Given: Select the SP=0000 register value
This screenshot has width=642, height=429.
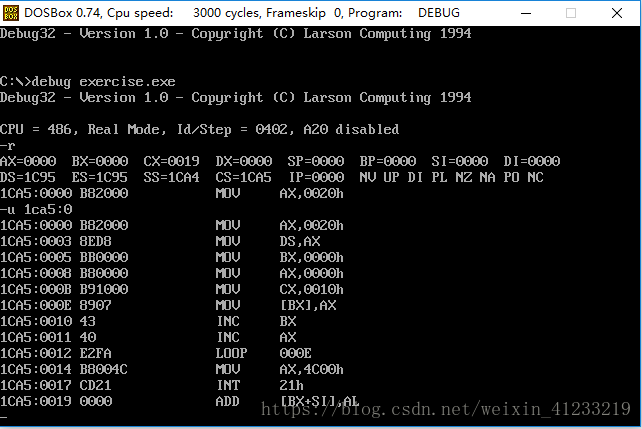Looking at the screenshot, I should point(316,161).
